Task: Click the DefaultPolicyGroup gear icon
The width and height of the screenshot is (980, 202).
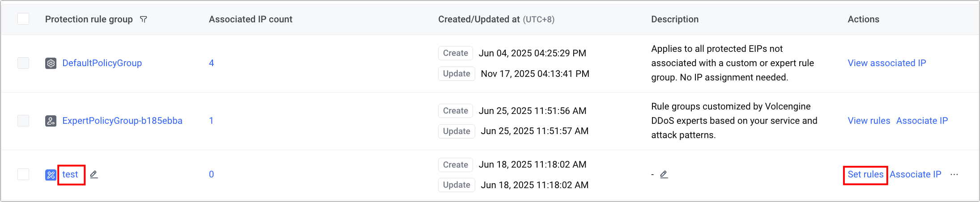Action: point(51,63)
